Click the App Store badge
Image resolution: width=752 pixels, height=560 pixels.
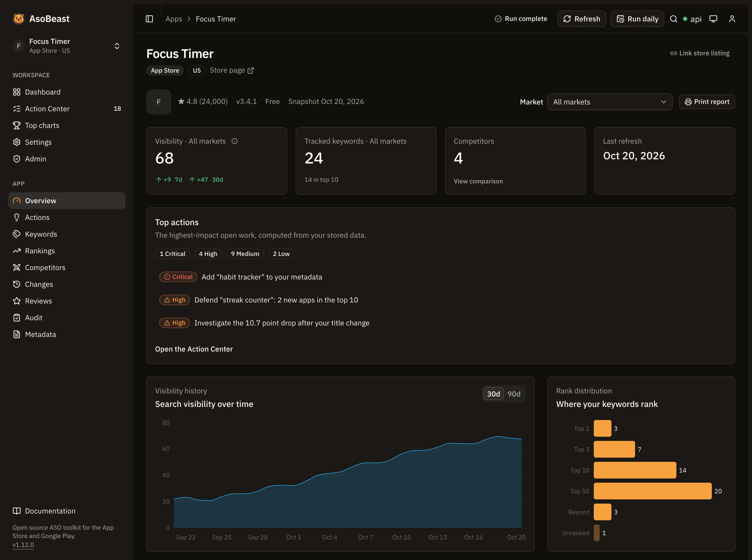[165, 71]
